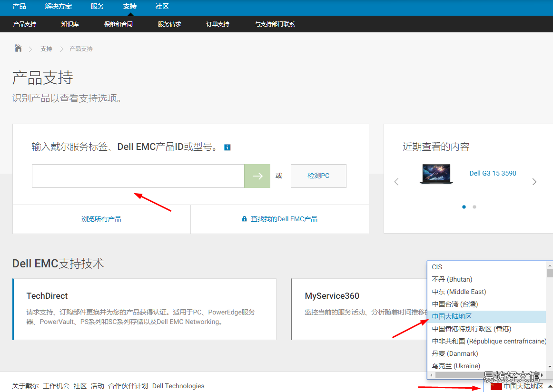The width and height of the screenshot is (553, 392).
Task: Click the blue info icon beside 型号
Action: [227, 147]
